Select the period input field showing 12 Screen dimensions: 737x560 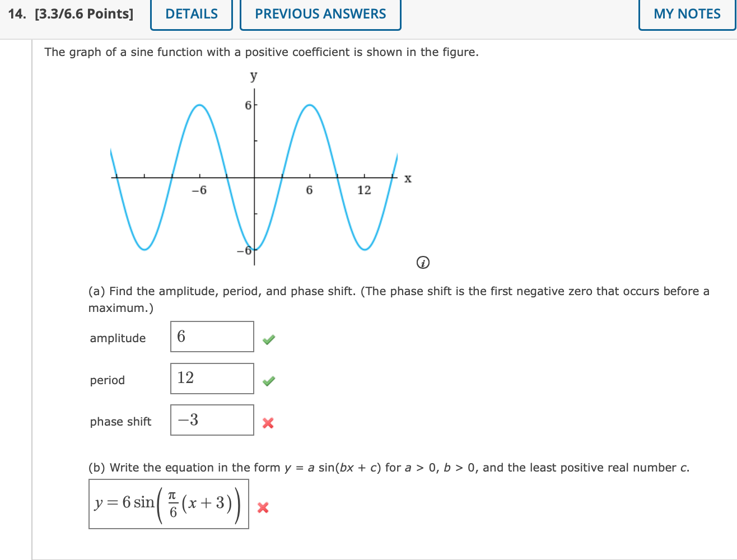(212, 379)
